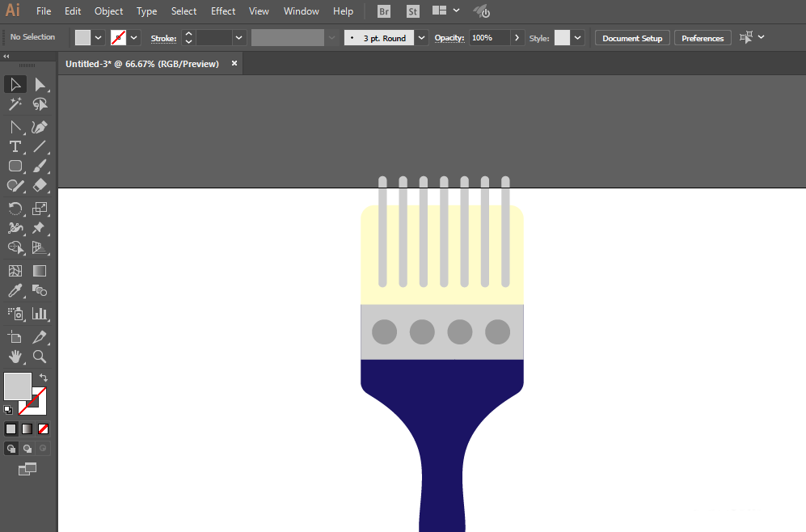The image size is (806, 532).
Task: Select the Shape Builder tool
Action: click(x=15, y=247)
